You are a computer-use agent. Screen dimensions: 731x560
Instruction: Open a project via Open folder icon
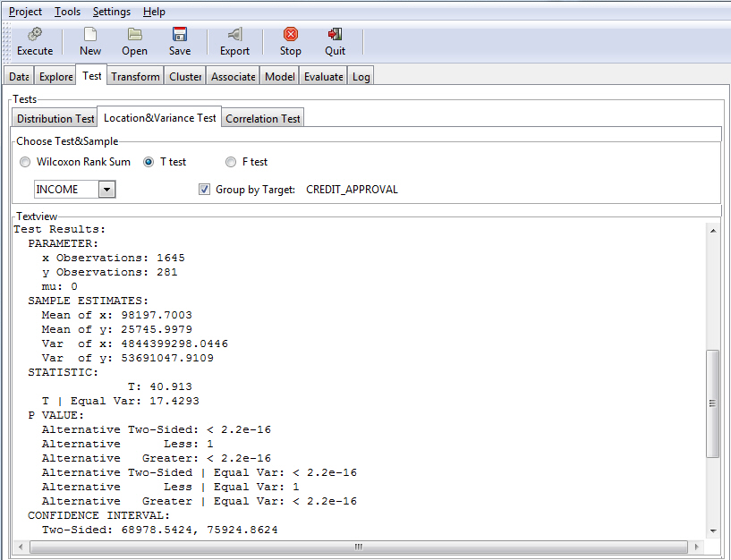(135, 34)
